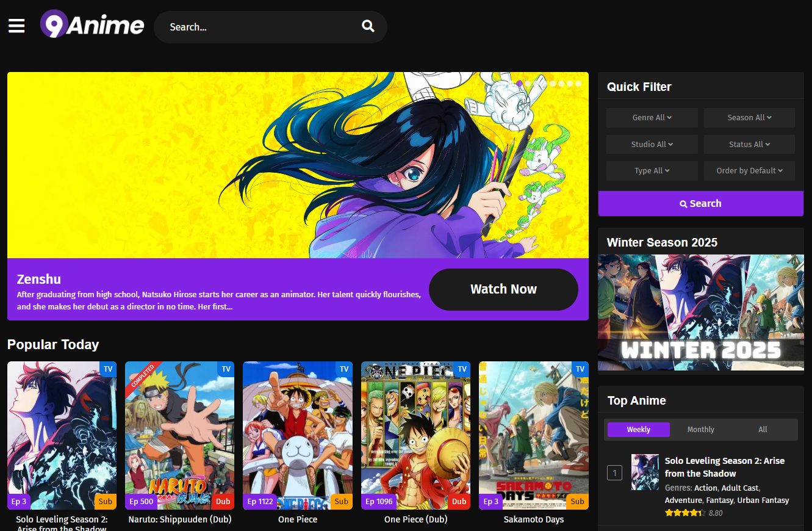Click the Watch Now button for Zenshu
The width and height of the screenshot is (812, 531).
503,289
